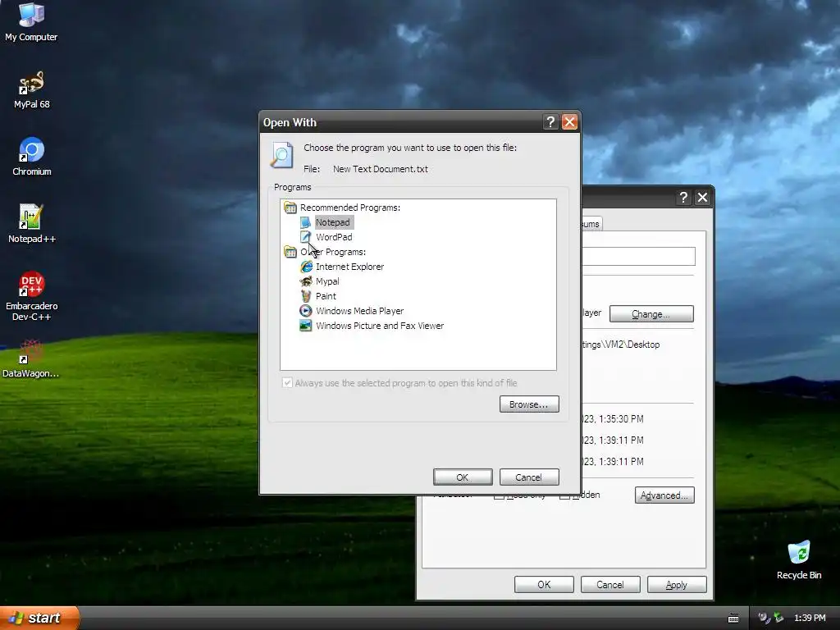Select the DataWagon desktop shortcut

point(31,358)
